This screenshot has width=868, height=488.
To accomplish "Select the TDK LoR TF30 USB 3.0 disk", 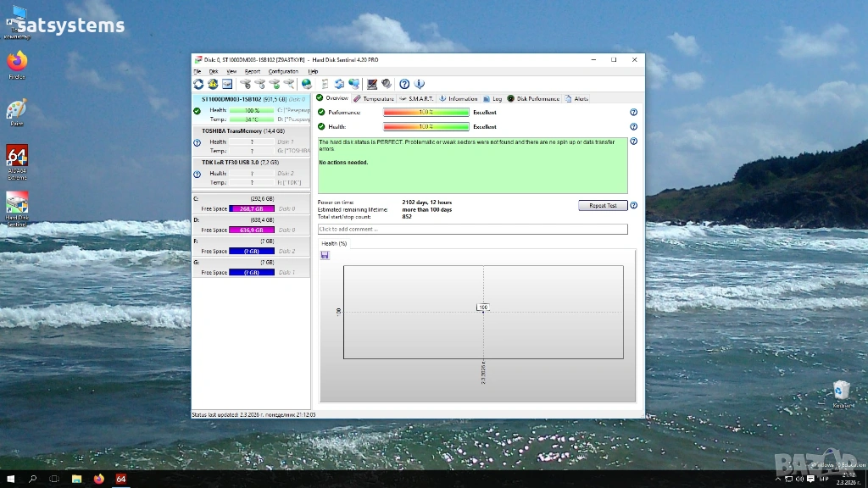I will click(x=241, y=162).
